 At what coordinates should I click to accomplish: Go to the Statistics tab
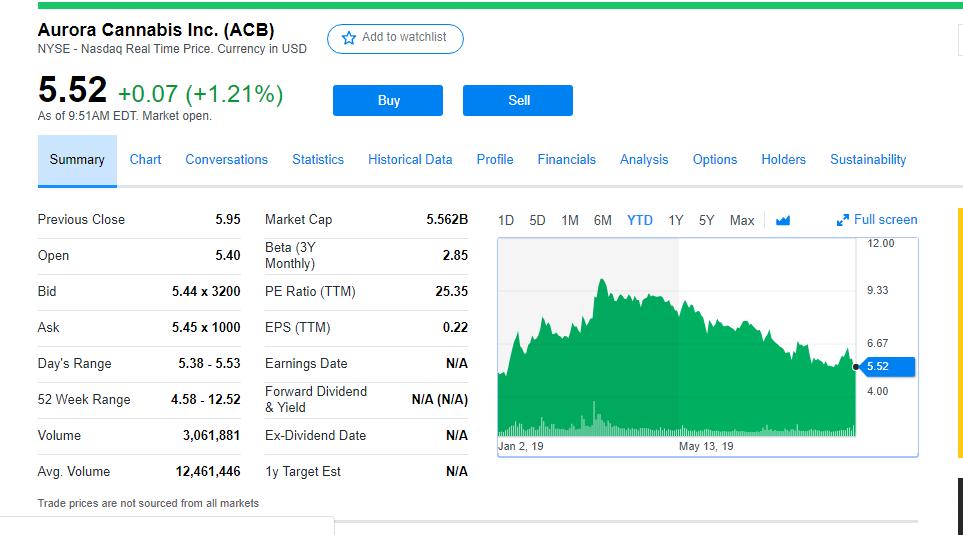pos(318,160)
